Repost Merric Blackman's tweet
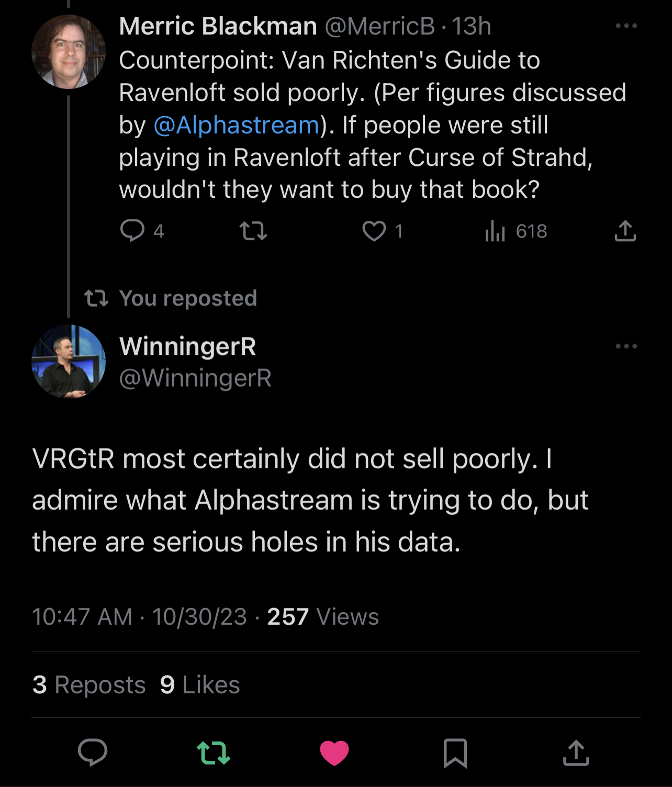This screenshot has height=787, width=672. point(253,230)
